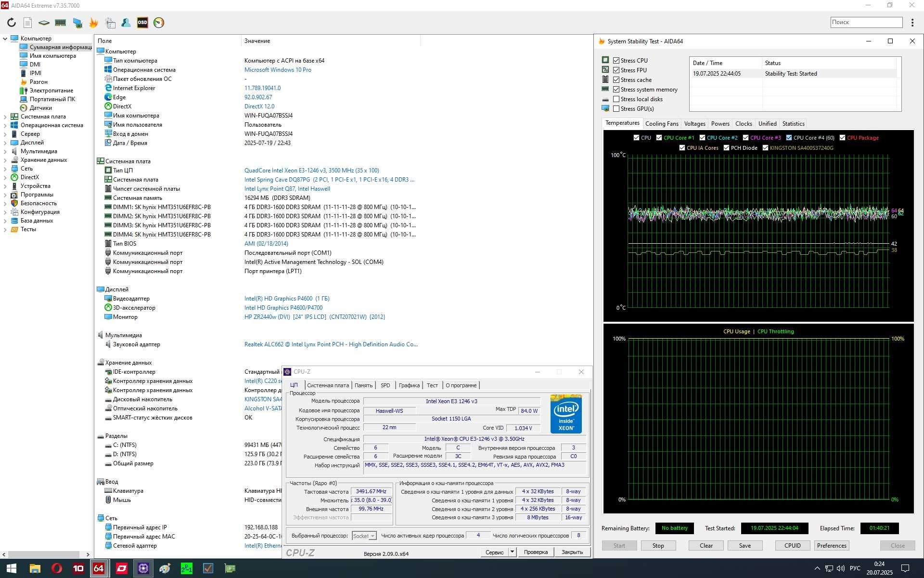Open the three-dot menu in AIDA64
Viewport: 924px width, 578px height.
912,23
